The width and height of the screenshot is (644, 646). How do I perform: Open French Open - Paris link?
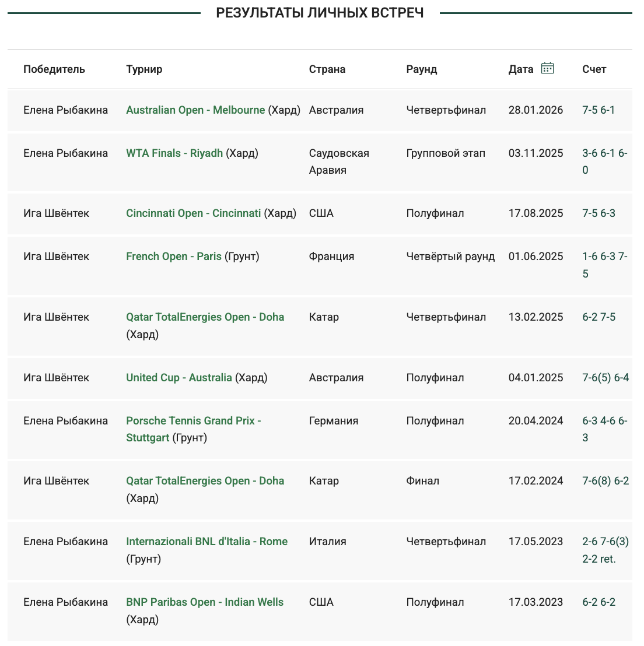[x=174, y=257]
